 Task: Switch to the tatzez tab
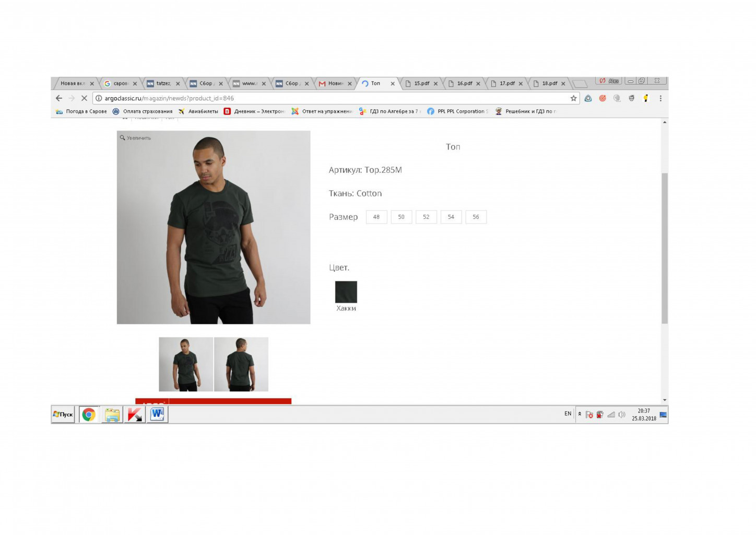click(x=163, y=84)
